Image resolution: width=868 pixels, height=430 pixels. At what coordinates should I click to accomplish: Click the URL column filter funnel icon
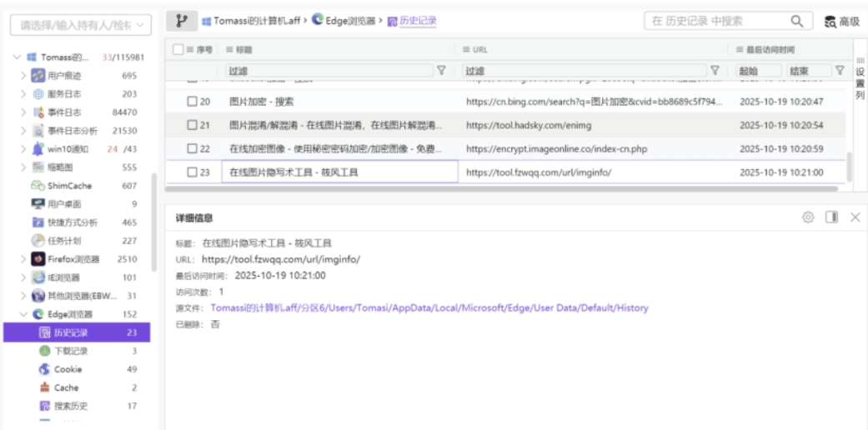tap(715, 70)
